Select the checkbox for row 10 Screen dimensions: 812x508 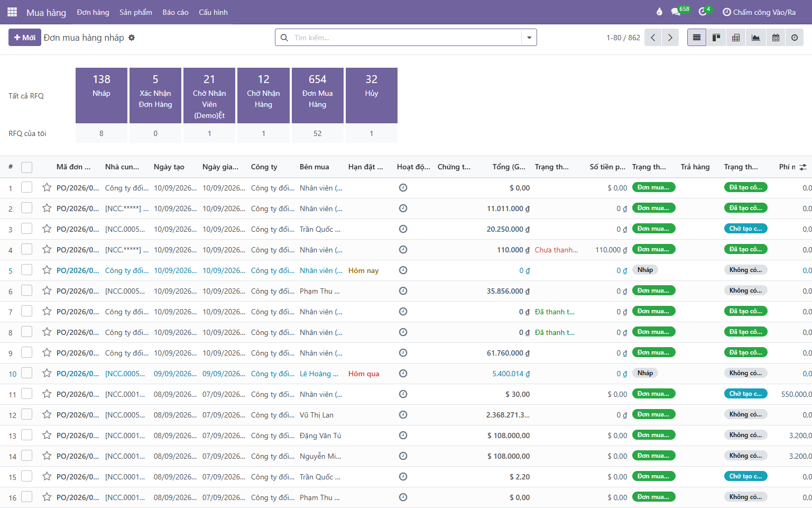pos(26,373)
